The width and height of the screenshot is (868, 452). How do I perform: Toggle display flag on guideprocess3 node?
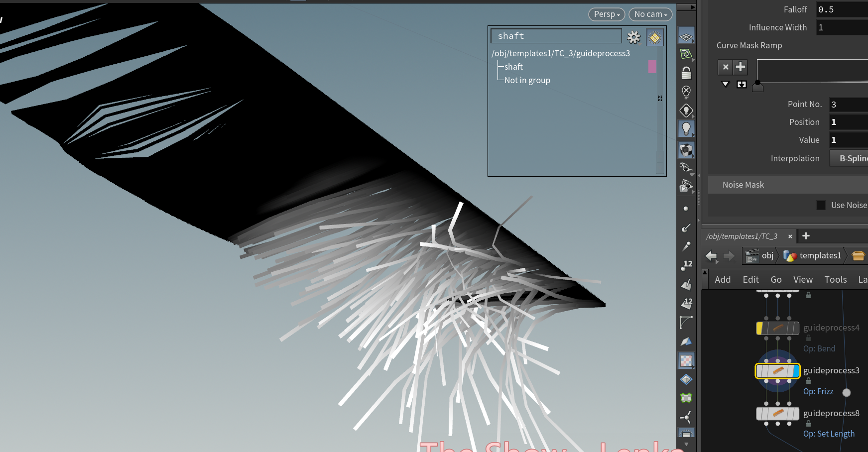(x=795, y=371)
